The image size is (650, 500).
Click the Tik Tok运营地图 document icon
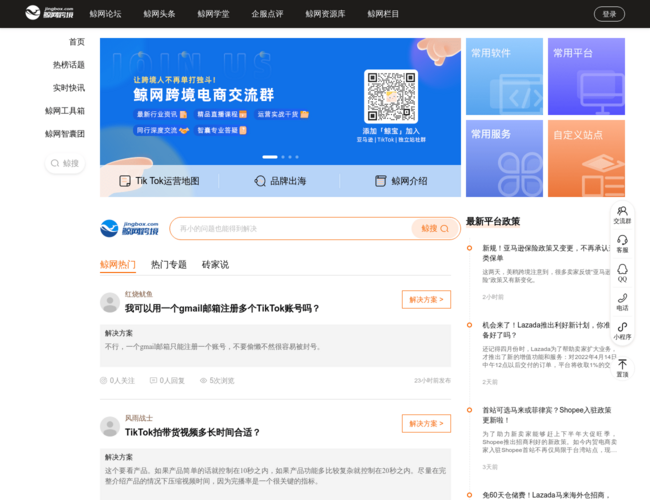coord(124,181)
